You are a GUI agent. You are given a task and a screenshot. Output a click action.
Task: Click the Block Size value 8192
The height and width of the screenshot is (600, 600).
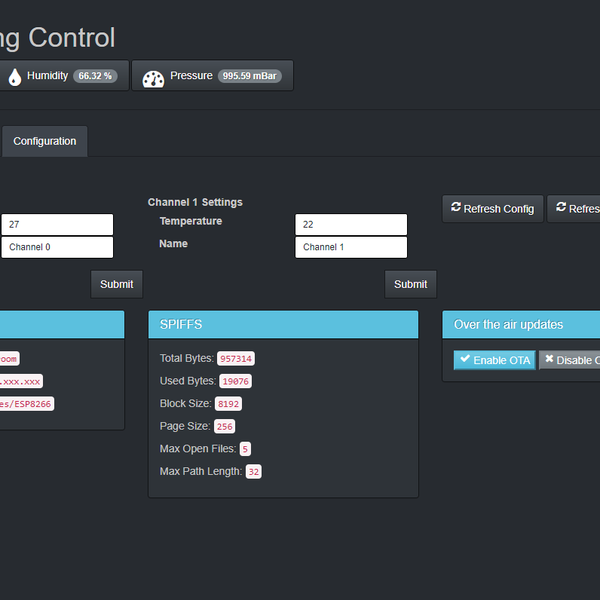click(x=229, y=404)
